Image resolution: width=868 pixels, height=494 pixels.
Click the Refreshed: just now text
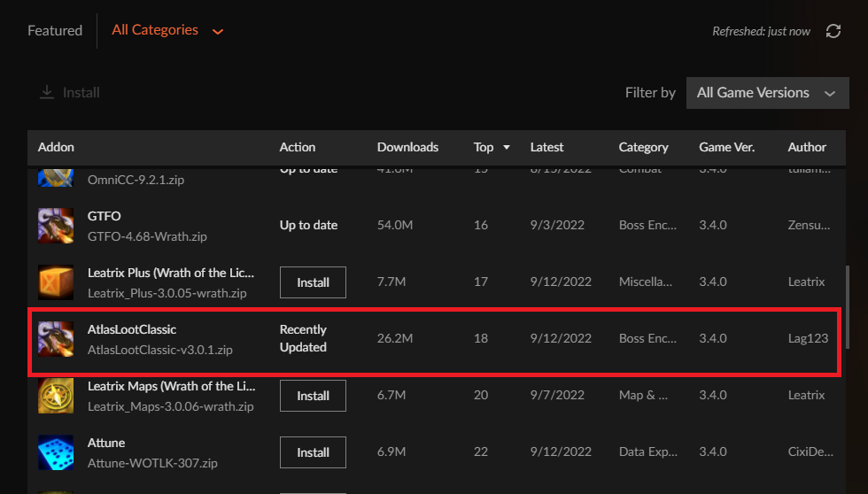tap(761, 32)
